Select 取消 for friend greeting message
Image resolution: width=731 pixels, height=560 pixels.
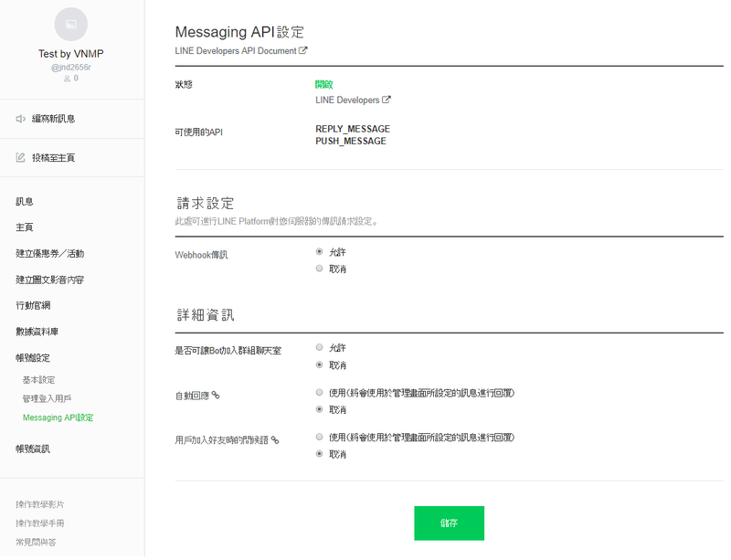coord(319,454)
